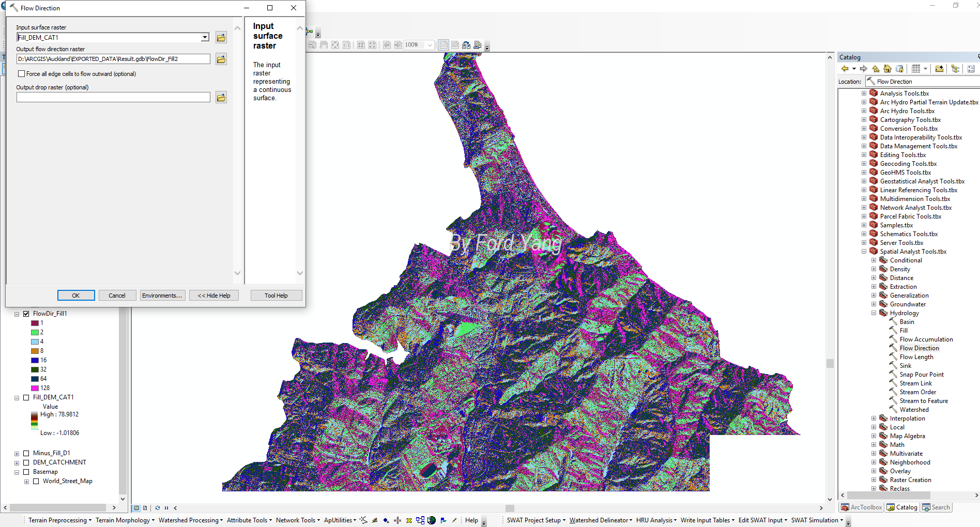
Task: Click the Catalog home folder icon
Action: pyautogui.click(x=887, y=69)
